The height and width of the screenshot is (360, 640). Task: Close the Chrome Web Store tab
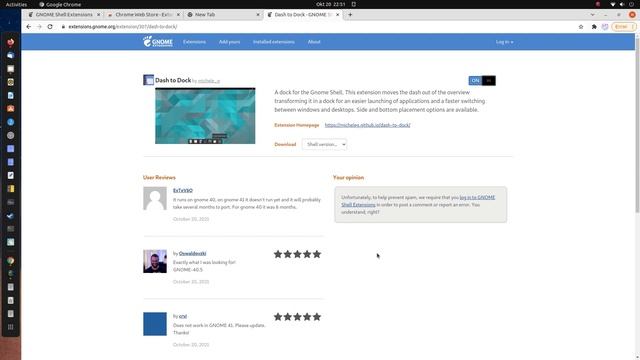[x=178, y=15]
